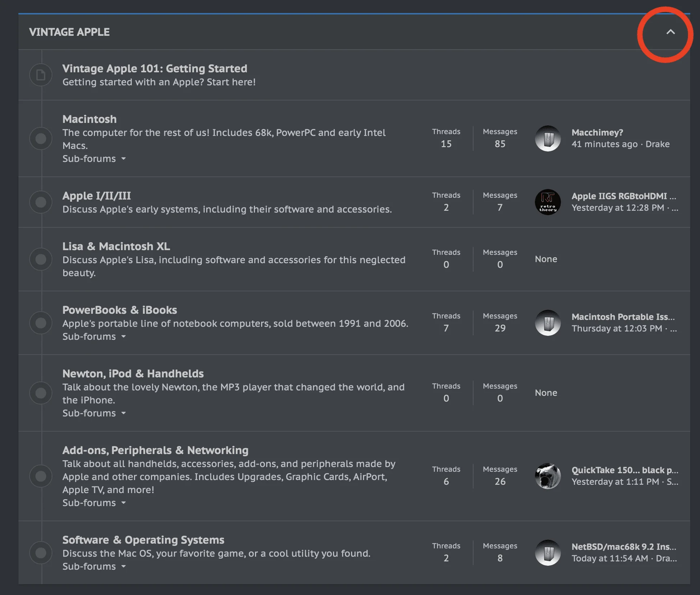Expand PowerBooks & iBooks Sub-forums dropdown

pyautogui.click(x=94, y=337)
